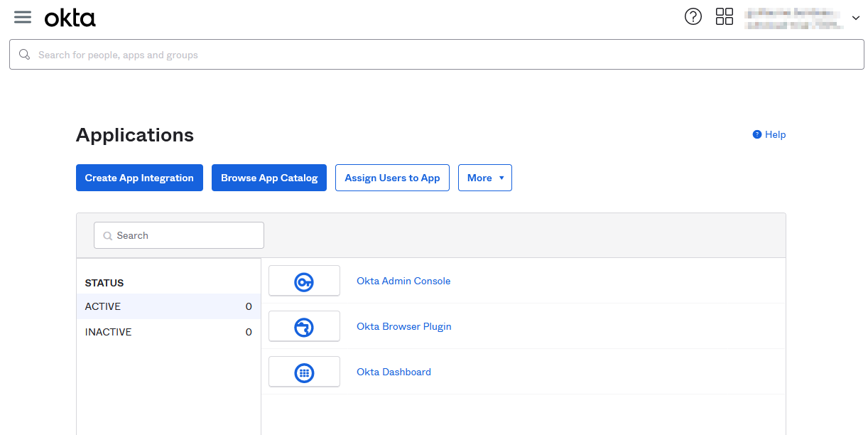The image size is (868, 435).
Task: Open the navigation hamburger menu icon
Action: [22, 17]
